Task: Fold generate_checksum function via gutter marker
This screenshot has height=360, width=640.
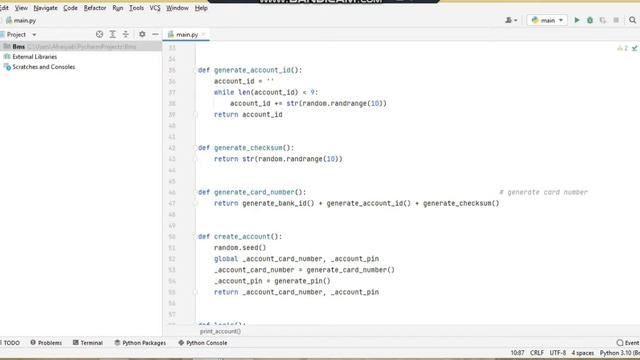Action: (196, 148)
